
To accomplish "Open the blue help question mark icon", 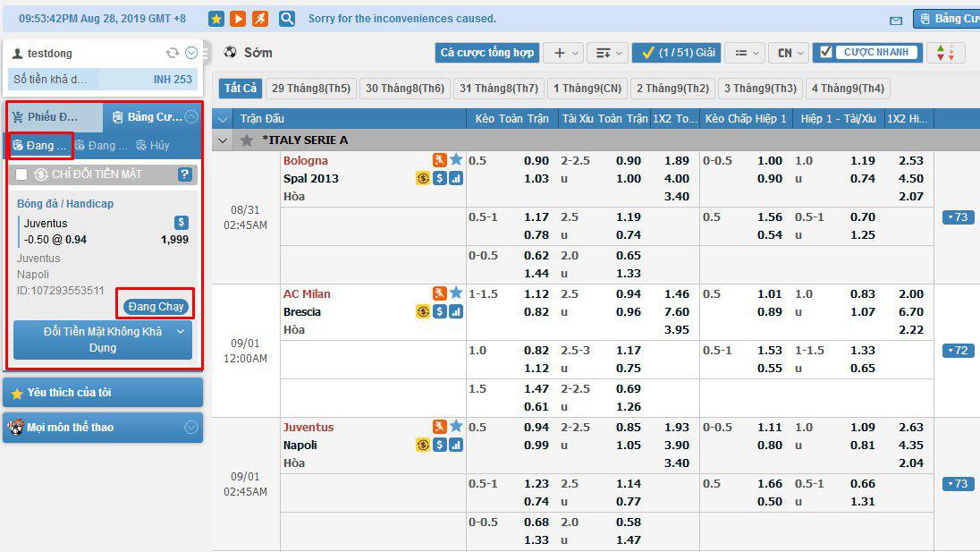I will [x=185, y=174].
